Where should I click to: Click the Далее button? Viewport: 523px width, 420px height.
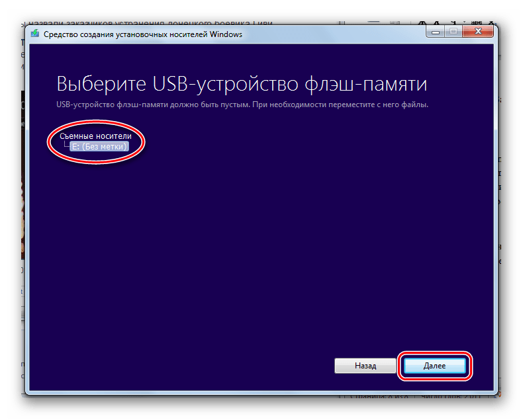(434, 366)
